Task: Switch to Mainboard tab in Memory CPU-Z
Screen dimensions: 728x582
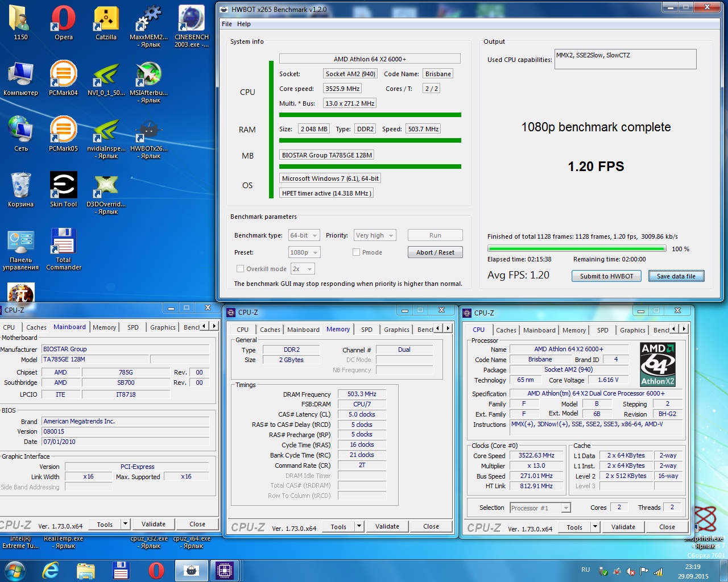Action: (303, 330)
